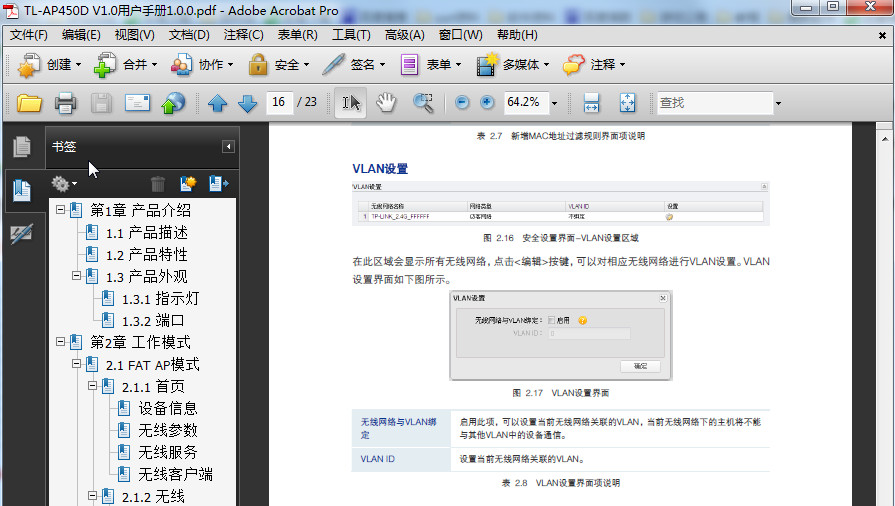Open a file with the folder icon
The width and height of the screenshot is (895, 506).
(29, 103)
